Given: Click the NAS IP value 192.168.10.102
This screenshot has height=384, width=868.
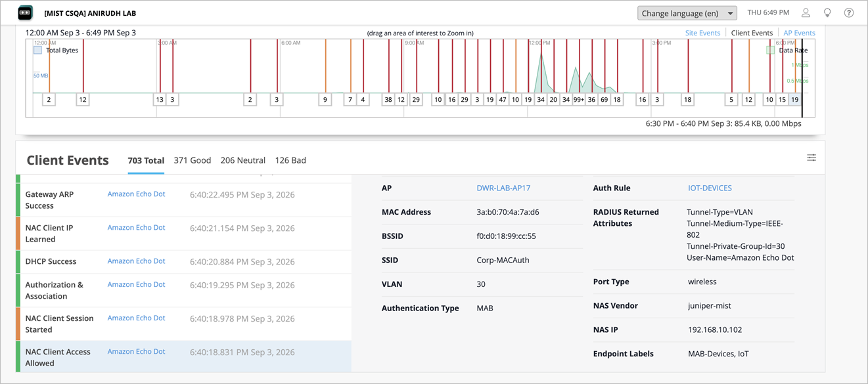Looking at the screenshot, I should pos(715,330).
